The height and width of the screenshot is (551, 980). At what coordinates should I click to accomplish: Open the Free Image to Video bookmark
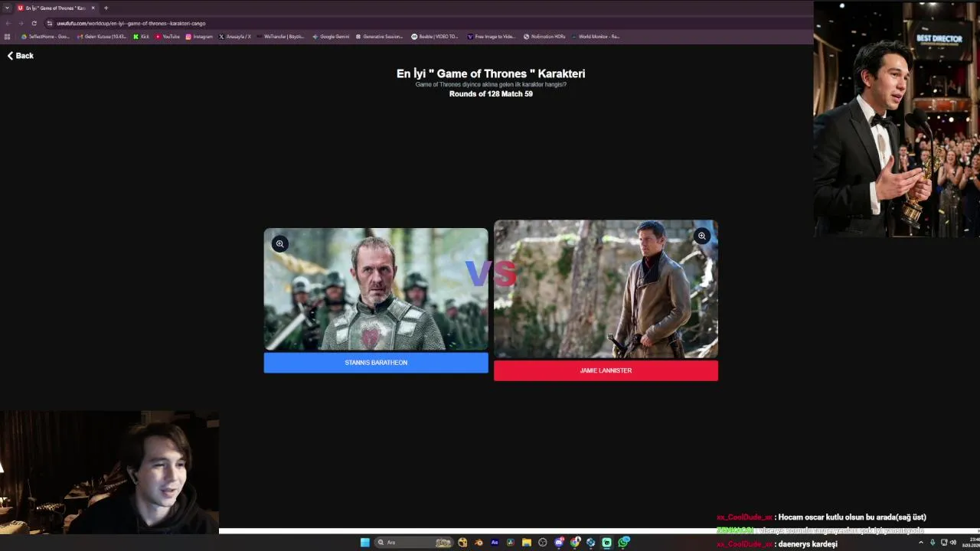(x=491, y=37)
